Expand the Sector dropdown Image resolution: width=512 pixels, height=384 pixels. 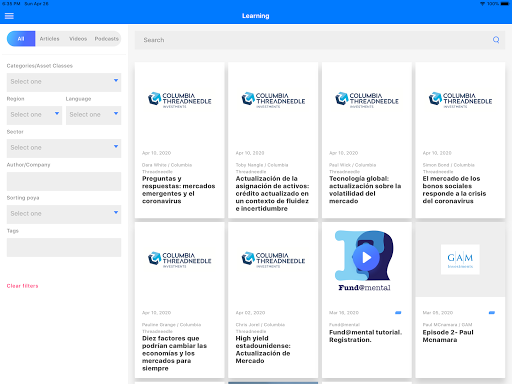pyautogui.click(x=64, y=148)
